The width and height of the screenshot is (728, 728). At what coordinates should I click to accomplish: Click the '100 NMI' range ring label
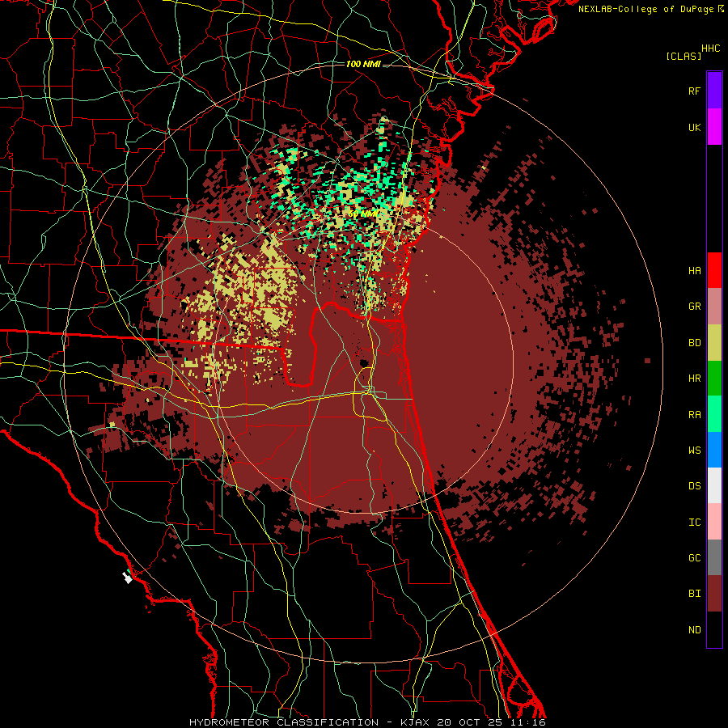[363, 64]
